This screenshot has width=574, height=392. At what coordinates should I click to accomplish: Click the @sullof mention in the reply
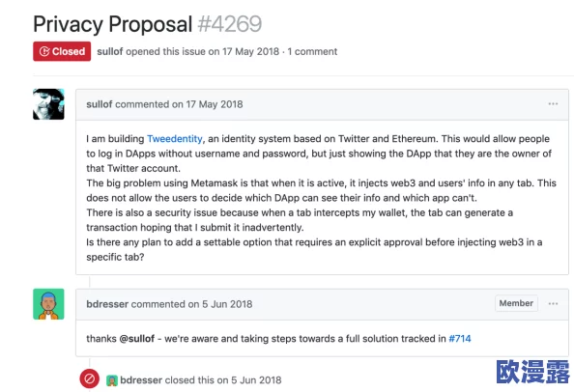(x=137, y=339)
